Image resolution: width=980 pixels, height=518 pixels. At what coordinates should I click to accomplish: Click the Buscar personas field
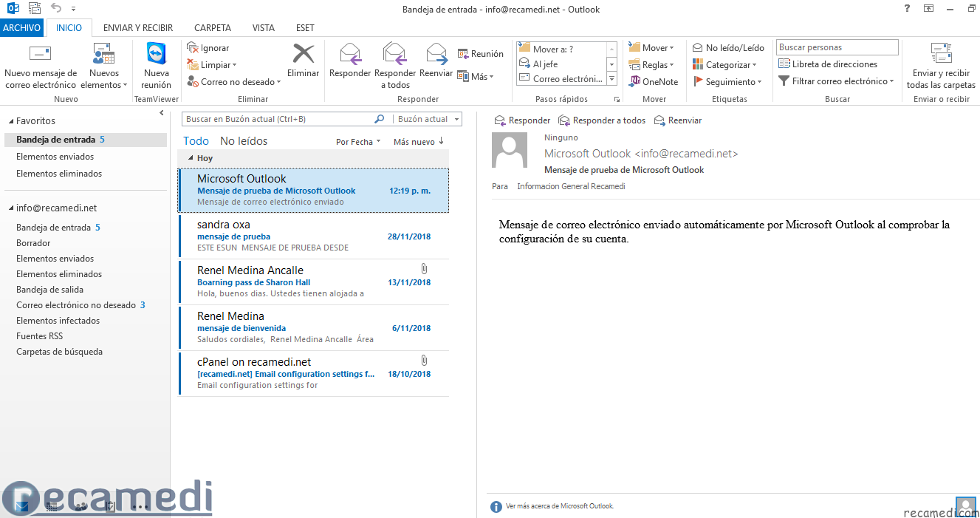coord(837,47)
